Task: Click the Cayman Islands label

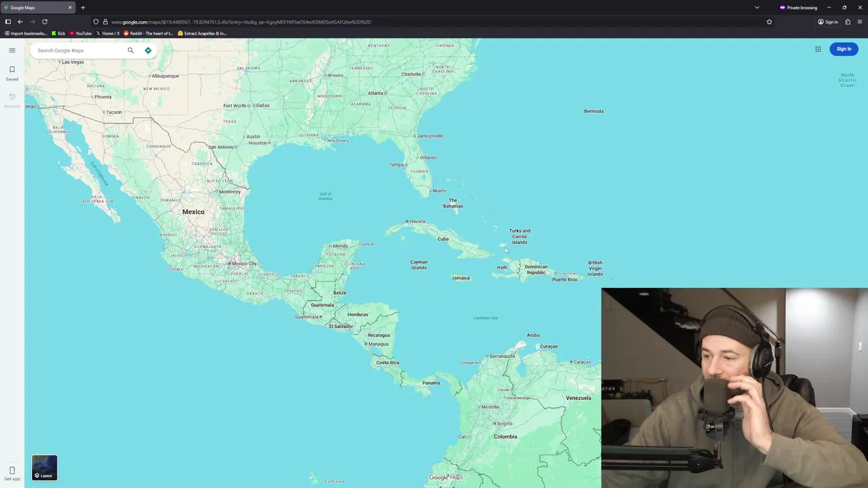Action: pos(419,265)
